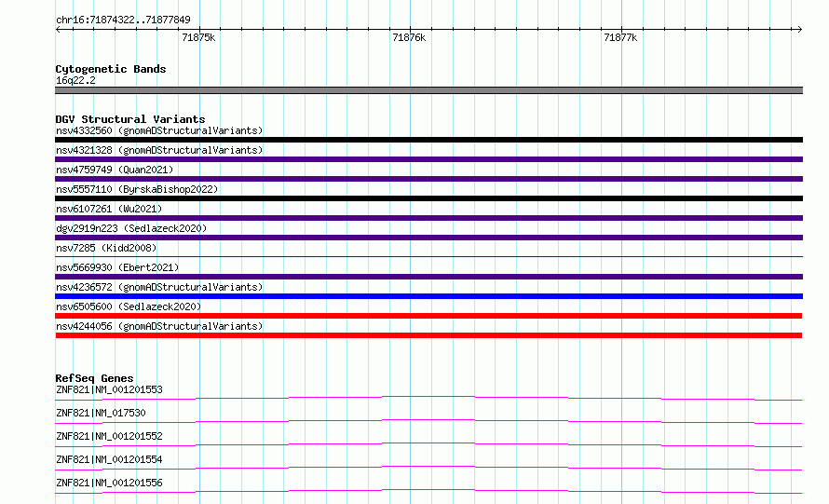The height and width of the screenshot is (504, 829).
Task: Open nsv4244056 (gnomADStructuralVariants) variant
Action: (159, 326)
